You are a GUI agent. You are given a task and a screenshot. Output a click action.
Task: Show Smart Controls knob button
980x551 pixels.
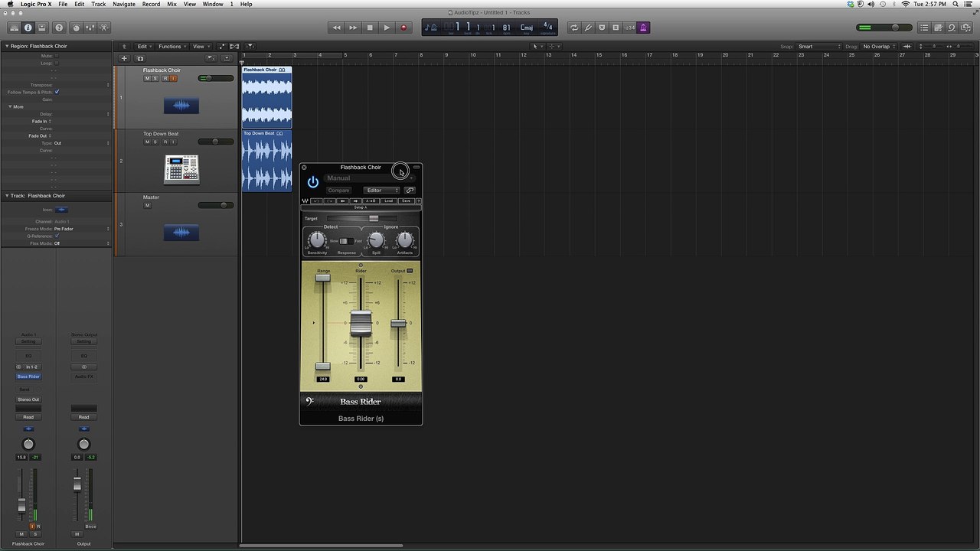(x=76, y=28)
